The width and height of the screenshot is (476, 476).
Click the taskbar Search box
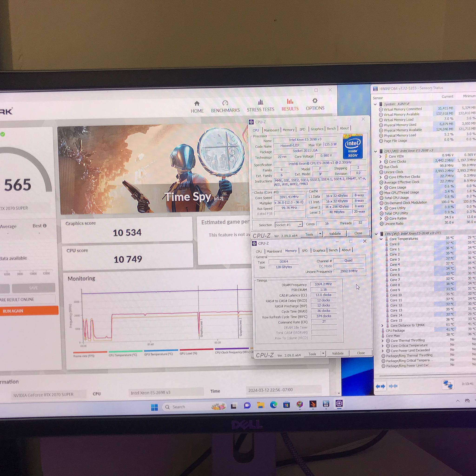pyautogui.click(x=194, y=407)
